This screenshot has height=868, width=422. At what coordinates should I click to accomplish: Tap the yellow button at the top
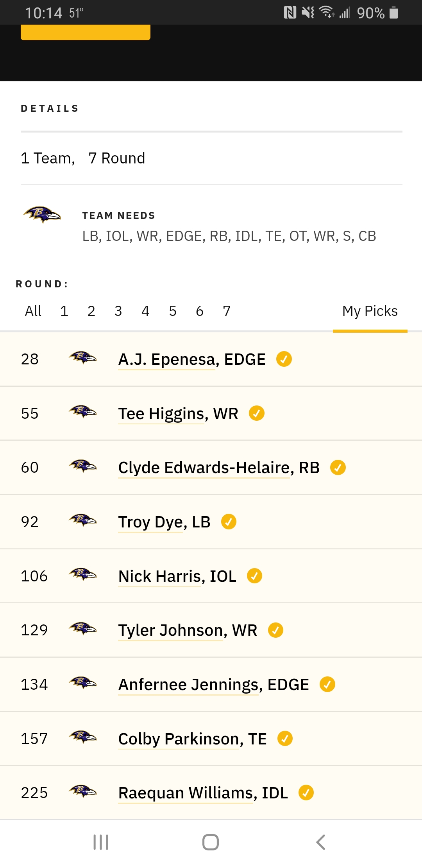[x=86, y=32]
